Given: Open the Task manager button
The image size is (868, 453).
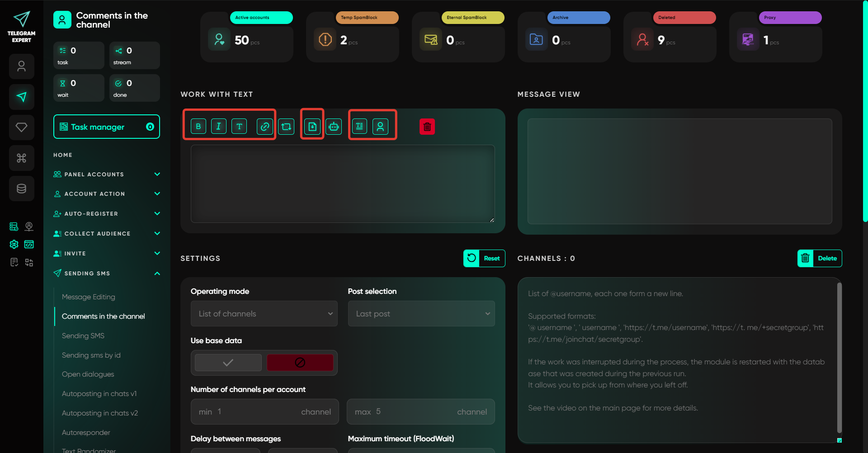Looking at the screenshot, I should point(107,127).
